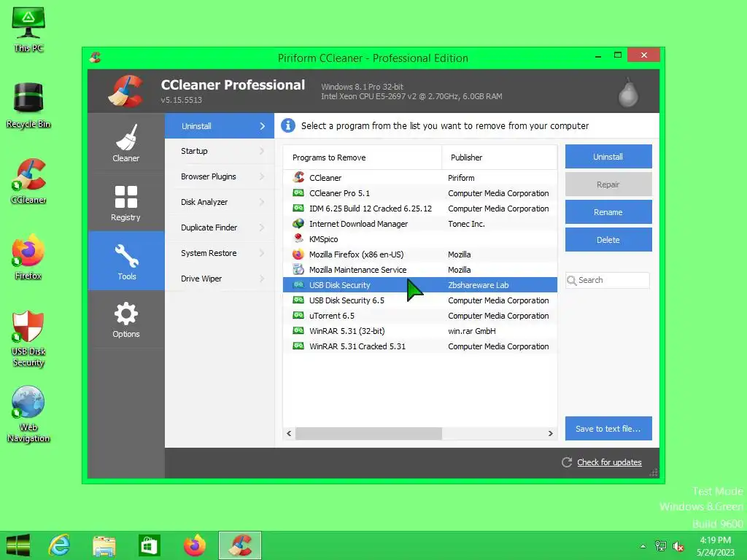Click the CCleaner row program icon
The image size is (747, 560).
point(298,178)
